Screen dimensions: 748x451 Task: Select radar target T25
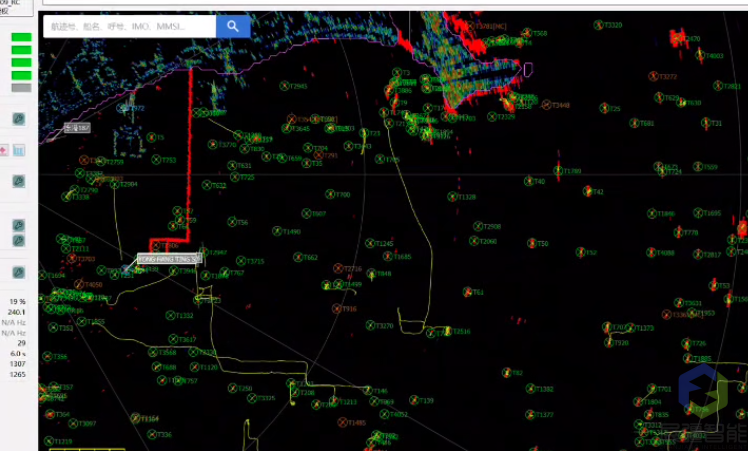pos(604,108)
